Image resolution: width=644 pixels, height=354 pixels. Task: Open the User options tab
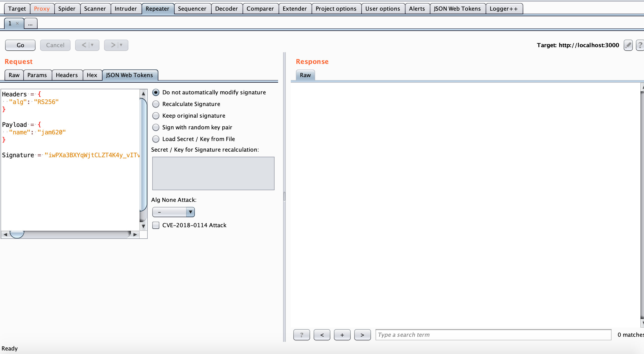pyautogui.click(x=383, y=9)
